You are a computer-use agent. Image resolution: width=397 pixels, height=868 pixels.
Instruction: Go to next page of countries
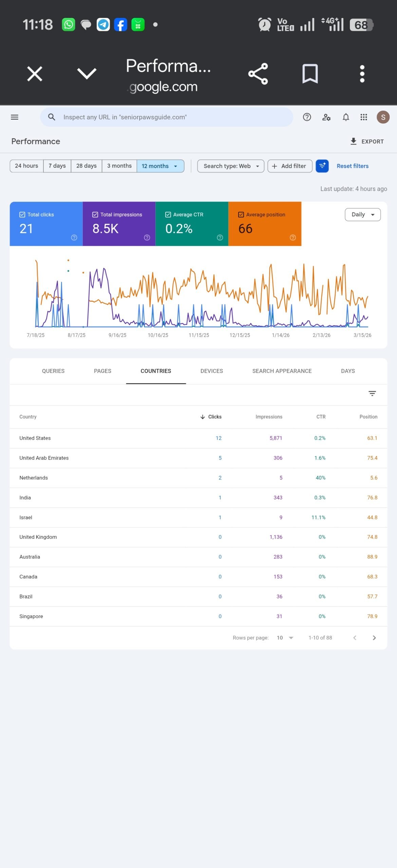(374, 638)
